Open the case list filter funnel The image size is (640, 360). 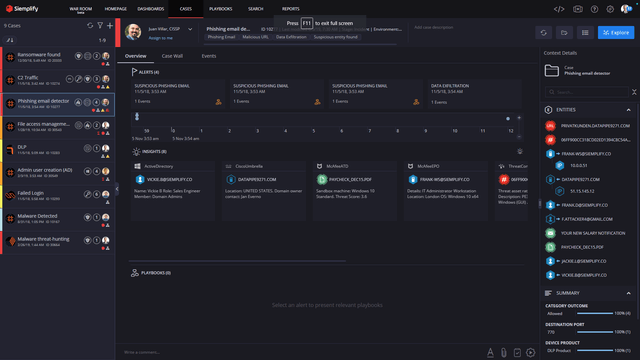(x=100, y=25)
